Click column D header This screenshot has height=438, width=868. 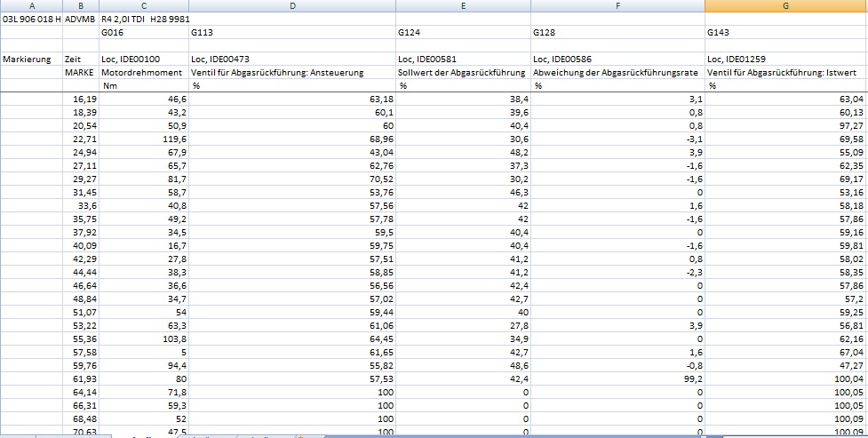click(292, 5)
